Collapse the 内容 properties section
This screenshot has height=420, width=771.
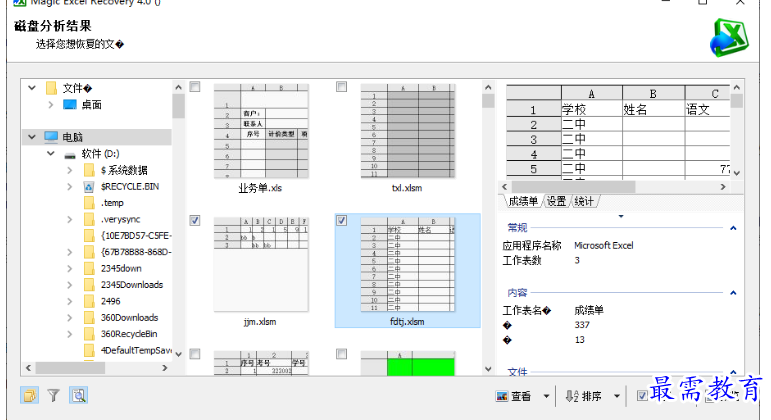(x=733, y=293)
